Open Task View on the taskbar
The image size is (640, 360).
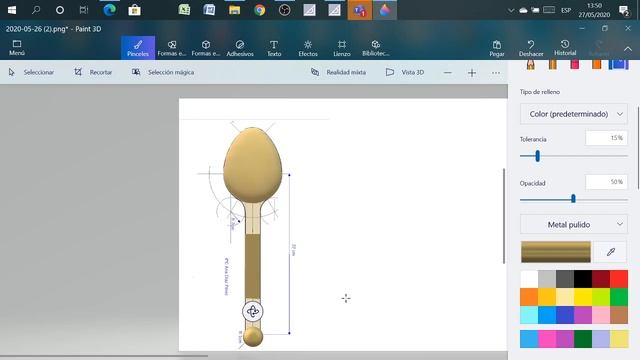84,10
